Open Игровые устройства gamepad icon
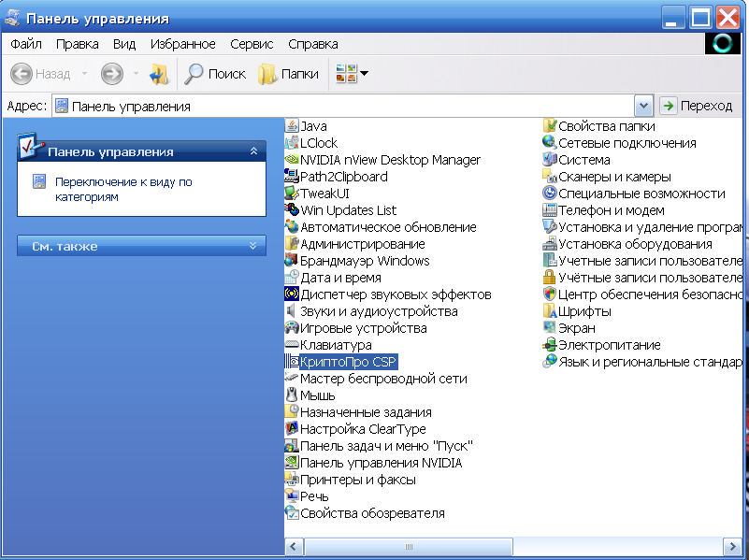Viewport: 749px width, 560px height. pyautogui.click(x=292, y=328)
